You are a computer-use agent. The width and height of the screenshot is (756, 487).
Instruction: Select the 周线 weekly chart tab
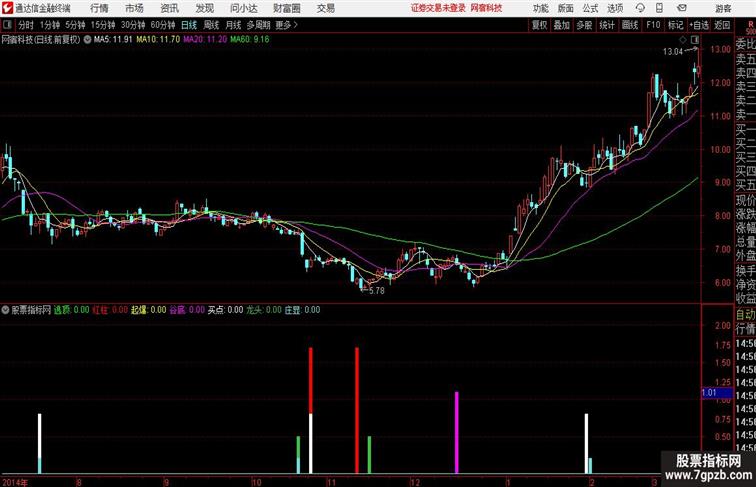click(211, 25)
